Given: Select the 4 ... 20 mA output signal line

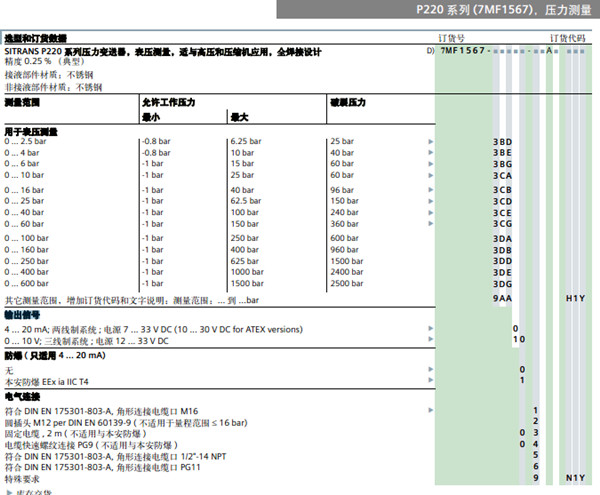Looking at the screenshot, I should (153, 329).
